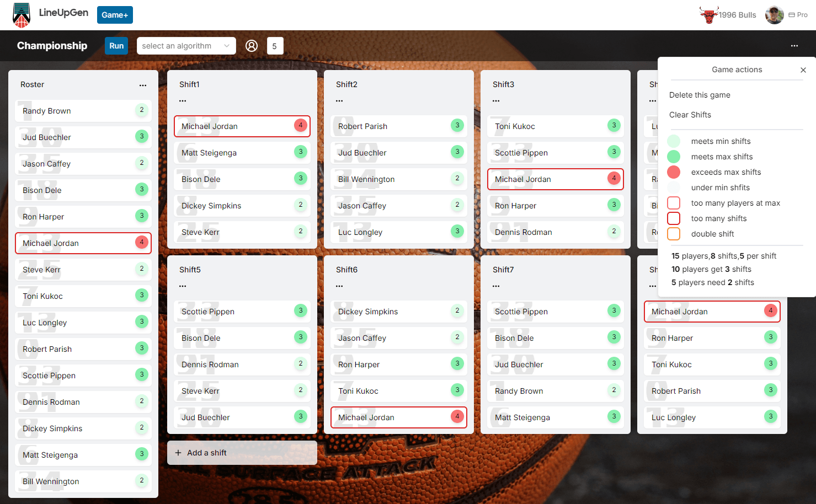Open your profile avatar picture
The width and height of the screenshot is (816, 504).
tap(774, 15)
